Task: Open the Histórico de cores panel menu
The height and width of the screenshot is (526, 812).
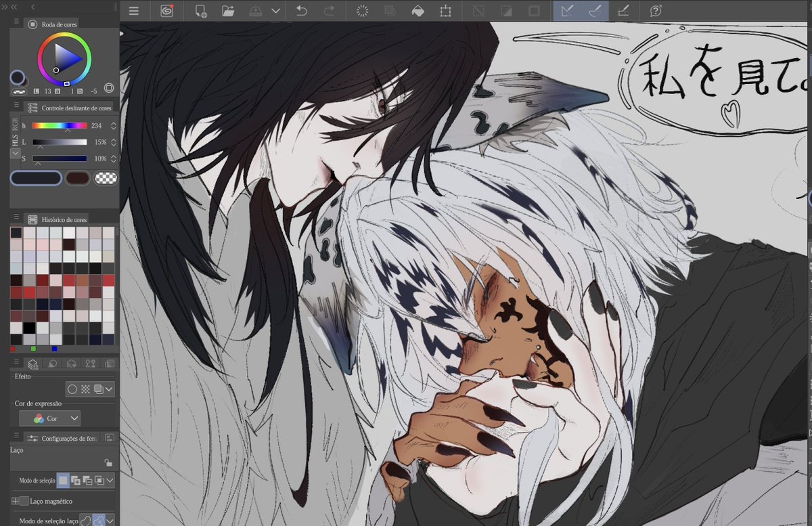Action: point(16,218)
